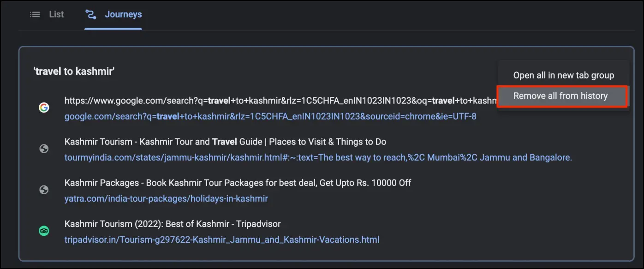Open Kashmir Packages tour deal title
The image size is (644, 269).
tap(238, 183)
